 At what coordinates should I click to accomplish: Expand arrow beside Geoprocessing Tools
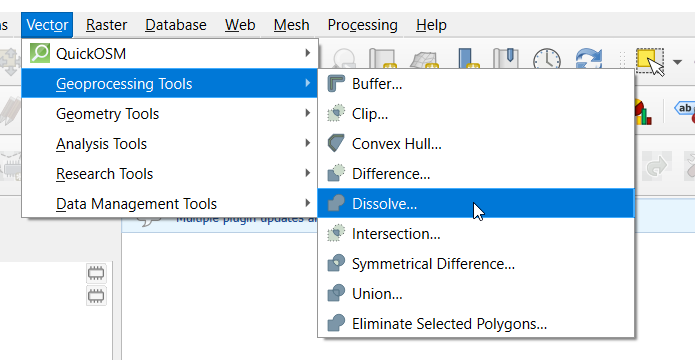point(308,83)
